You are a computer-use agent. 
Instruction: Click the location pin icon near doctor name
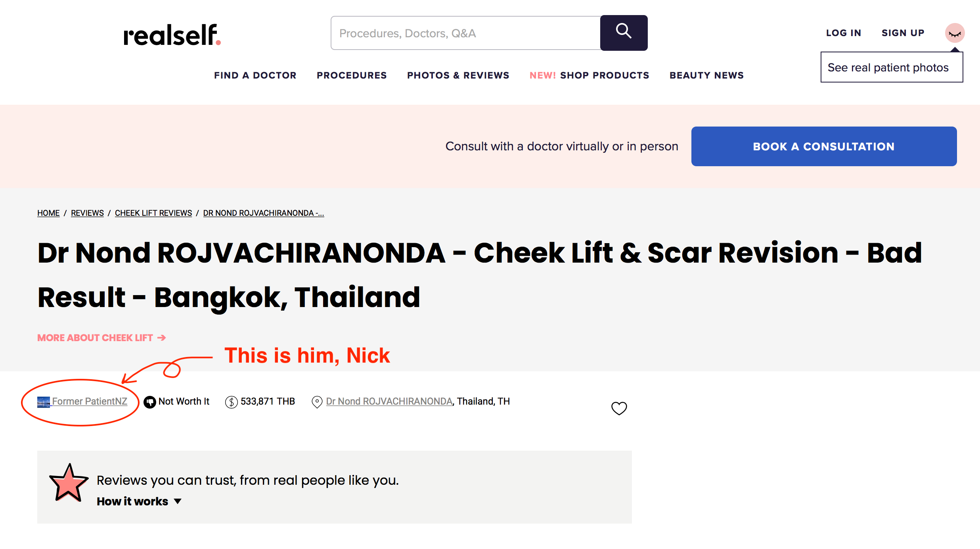pos(316,401)
